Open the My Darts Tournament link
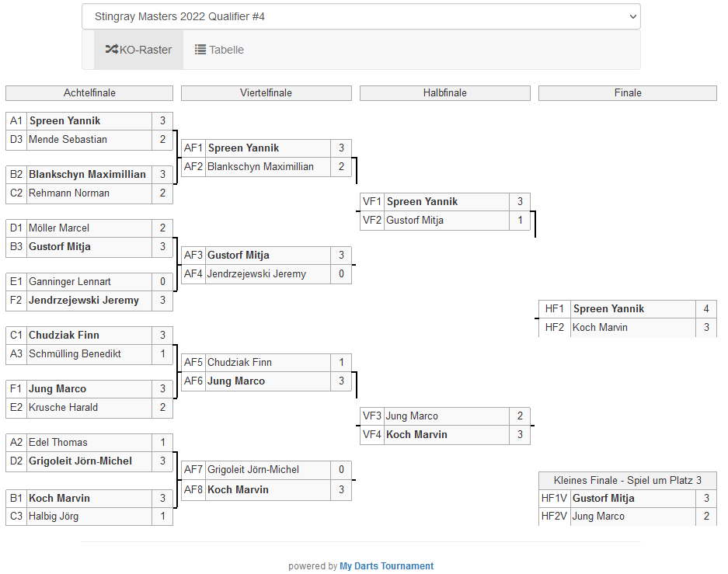 tap(386, 566)
